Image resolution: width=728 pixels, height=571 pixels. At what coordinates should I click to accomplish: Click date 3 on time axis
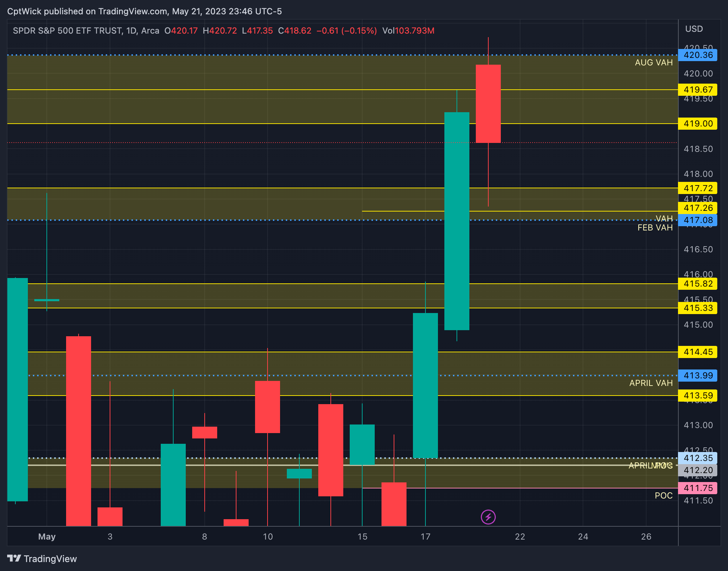point(110,537)
